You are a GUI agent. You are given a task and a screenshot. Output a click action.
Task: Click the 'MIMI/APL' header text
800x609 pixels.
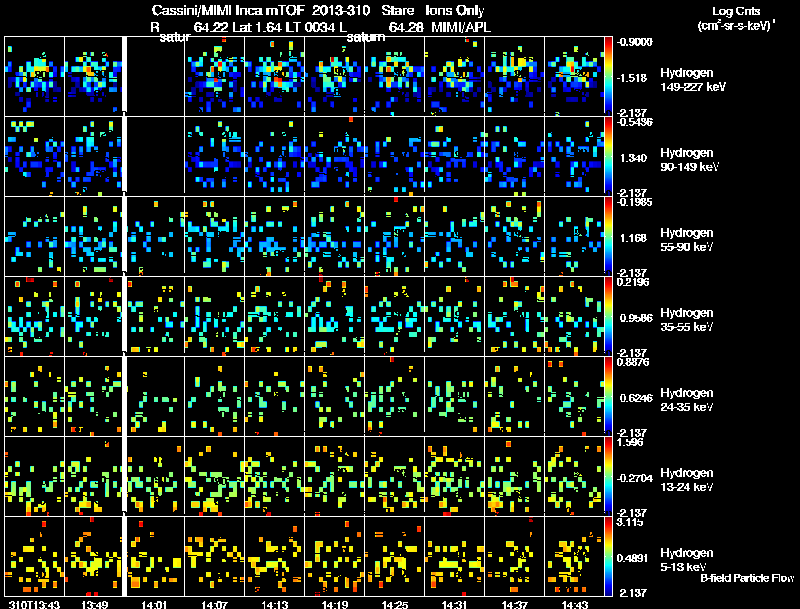click(x=461, y=28)
